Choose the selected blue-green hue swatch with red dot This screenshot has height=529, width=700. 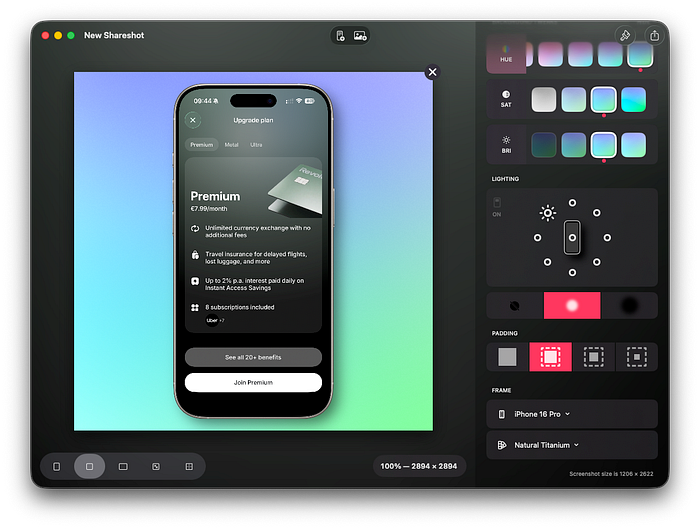click(640, 54)
